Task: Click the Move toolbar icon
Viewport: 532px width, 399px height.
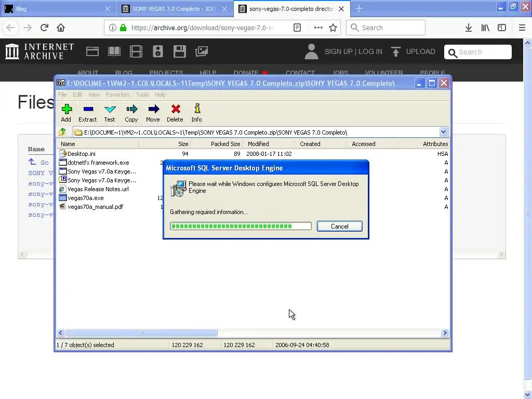Action: point(153,113)
